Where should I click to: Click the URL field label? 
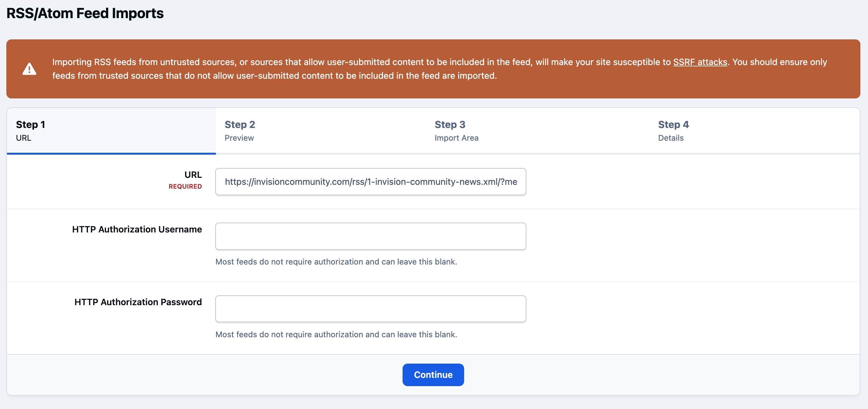coord(193,175)
